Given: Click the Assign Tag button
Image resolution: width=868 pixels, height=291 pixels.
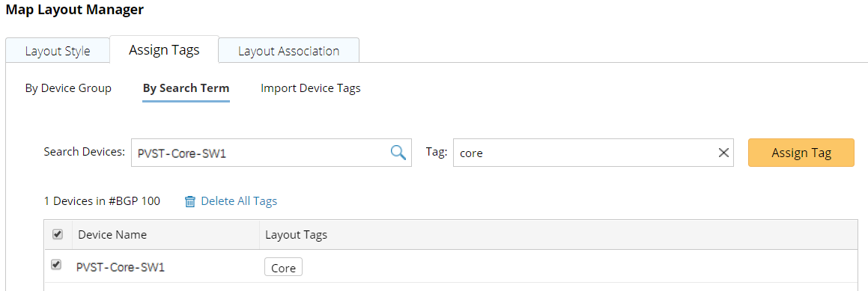Looking at the screenshot, I should pyautogui.click(x=801, y=153).
